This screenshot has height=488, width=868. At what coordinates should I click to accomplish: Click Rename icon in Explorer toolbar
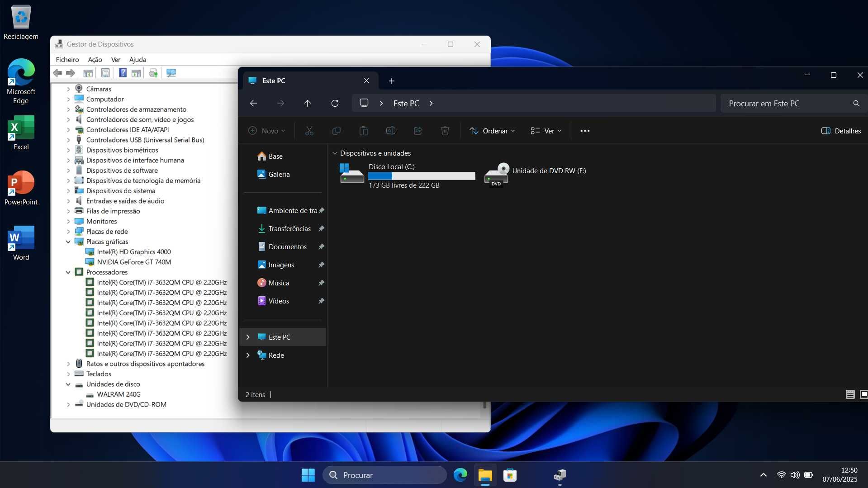click(x=391, y=131)
